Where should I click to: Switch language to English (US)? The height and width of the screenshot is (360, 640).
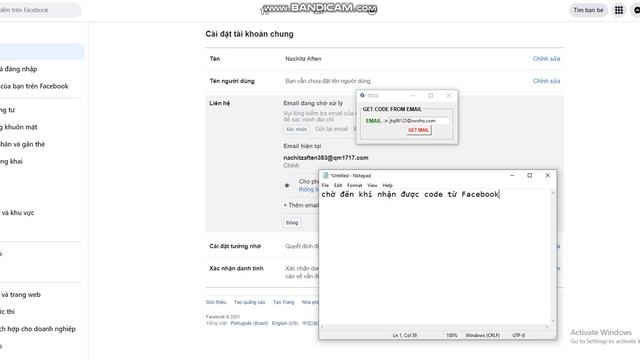pyautogui.click(x=285, y=323)
